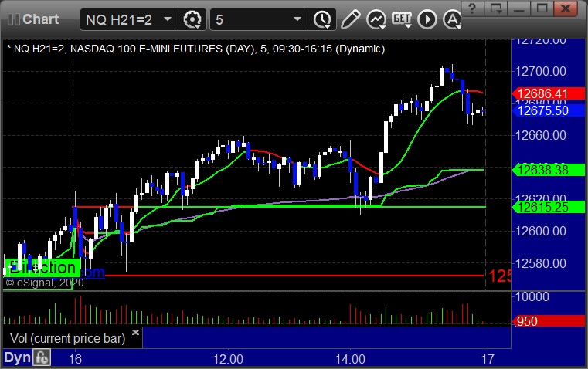
Task: Click the GET data icon
Action: [402, 19]
